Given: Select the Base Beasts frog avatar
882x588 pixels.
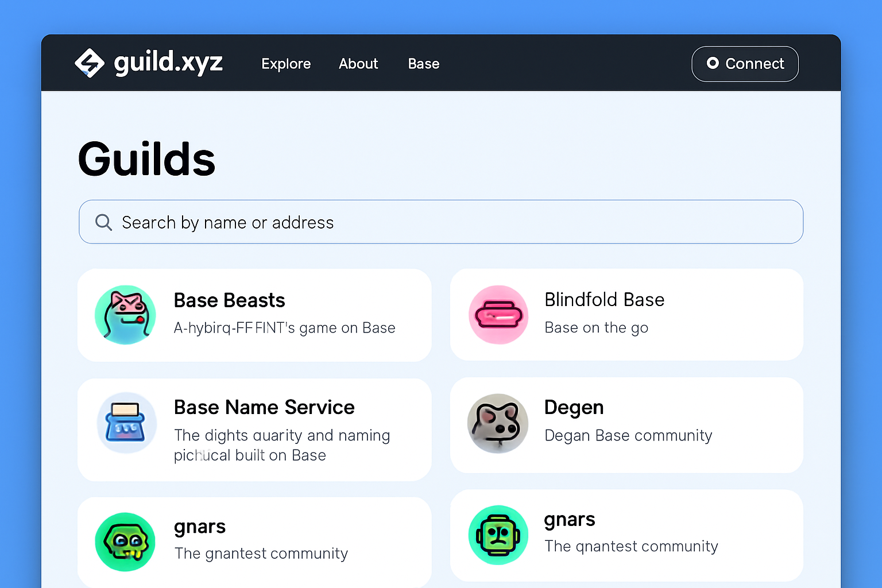Looking at the screenshot, I should tap(125, 315).
